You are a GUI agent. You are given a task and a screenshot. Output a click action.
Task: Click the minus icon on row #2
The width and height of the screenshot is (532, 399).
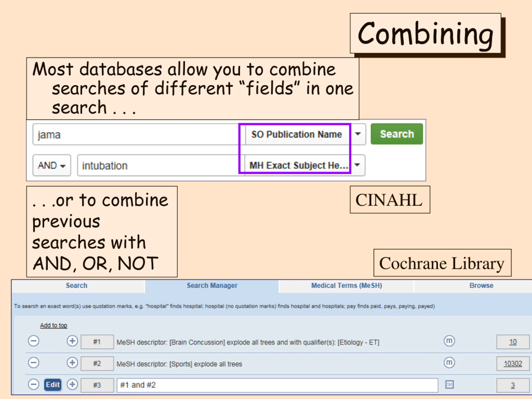33,363
